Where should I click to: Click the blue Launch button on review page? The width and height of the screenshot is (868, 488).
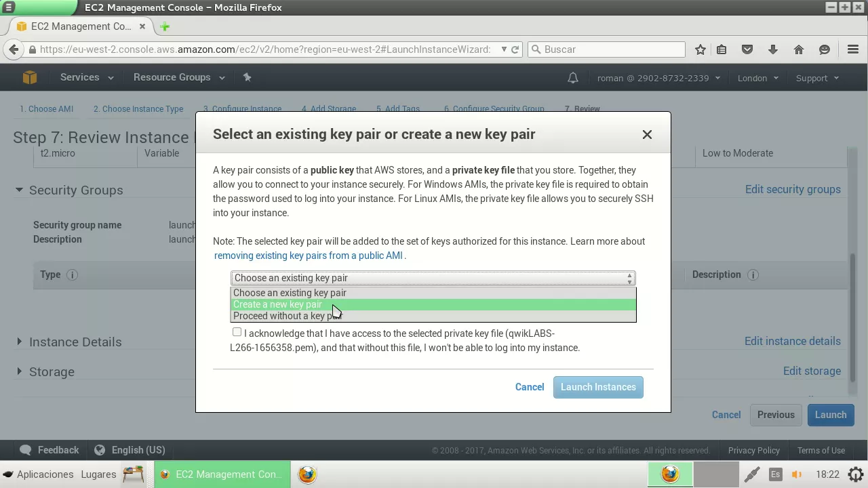831,415
